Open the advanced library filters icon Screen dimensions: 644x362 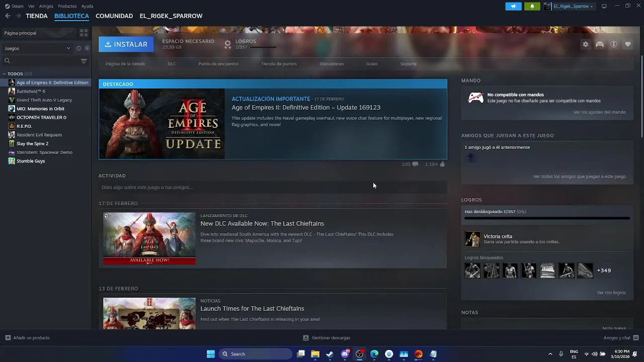coord(84,61)
